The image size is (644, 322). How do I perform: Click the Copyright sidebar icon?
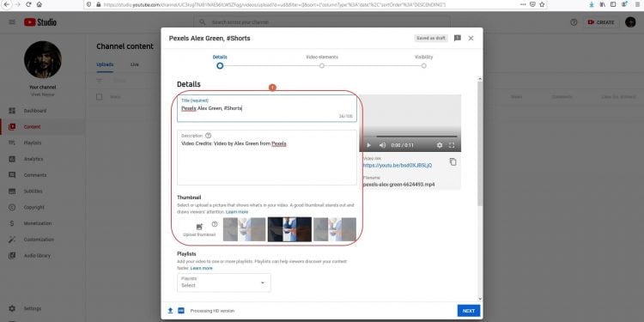point(12,208)
